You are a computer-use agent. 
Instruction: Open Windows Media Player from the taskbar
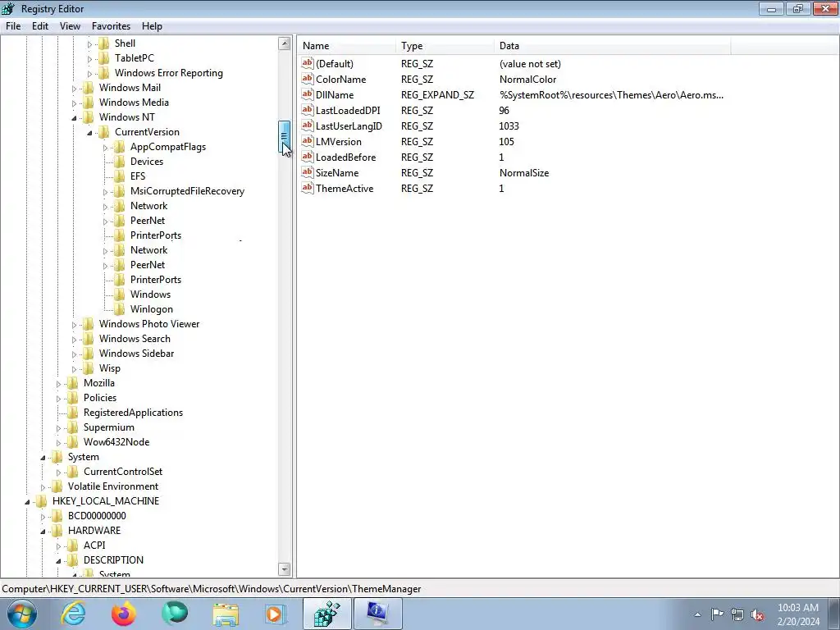click(x=276, y=614)
